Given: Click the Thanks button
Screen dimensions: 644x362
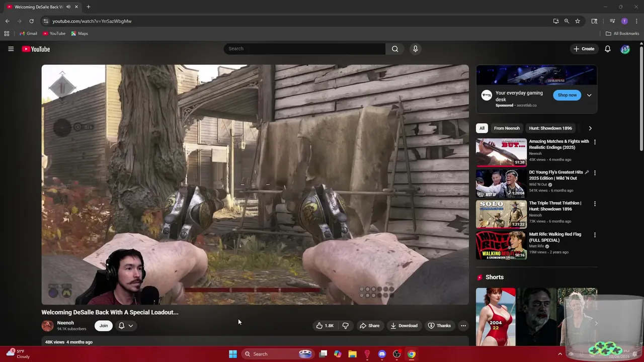Looking at the screenshot, I should 439,326.
